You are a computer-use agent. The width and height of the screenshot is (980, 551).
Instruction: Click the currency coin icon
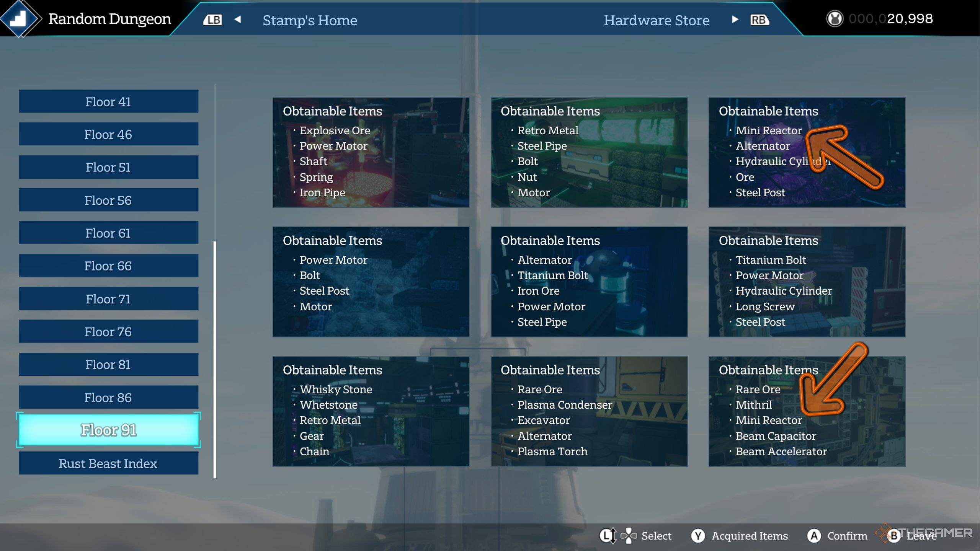(x=835, y=19)
